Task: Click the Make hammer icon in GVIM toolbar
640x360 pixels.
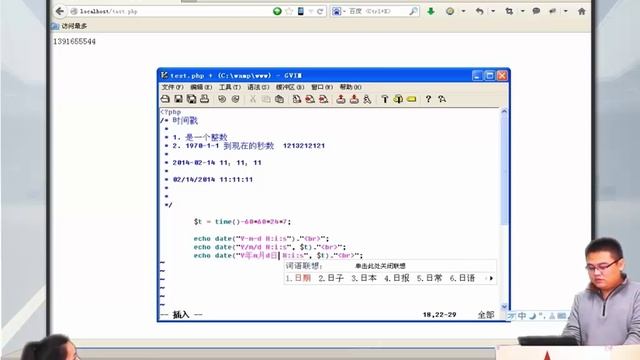Action: [x=384, y=99]
